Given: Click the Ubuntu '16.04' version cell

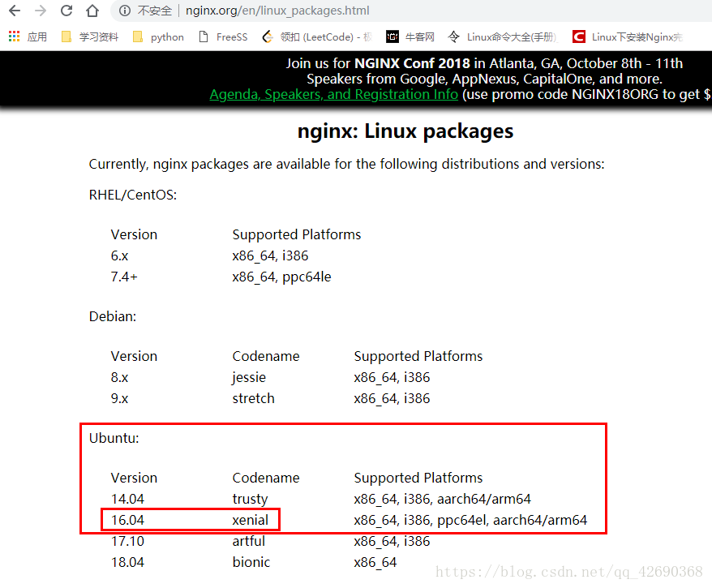Looking at the screenshot, I should click(x=127, y=520).
